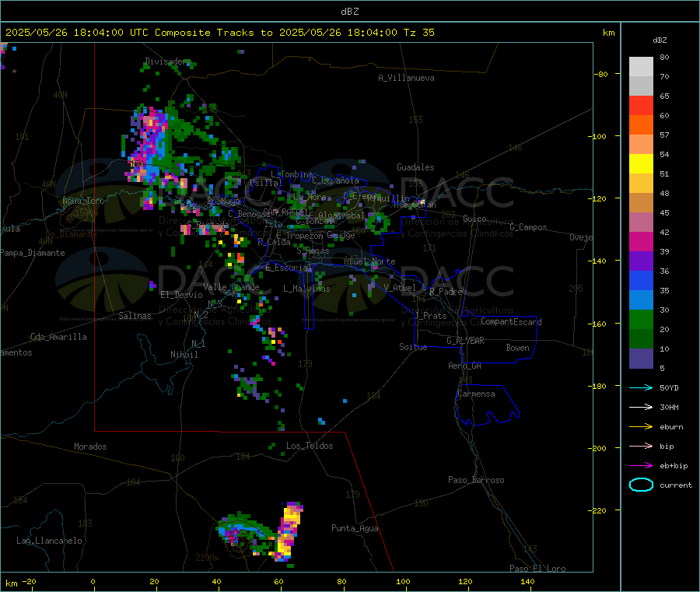Pick the light blue 30-35 dBZ band
Image resolution: width=700 pixels, height=592 pixels.
641,300
